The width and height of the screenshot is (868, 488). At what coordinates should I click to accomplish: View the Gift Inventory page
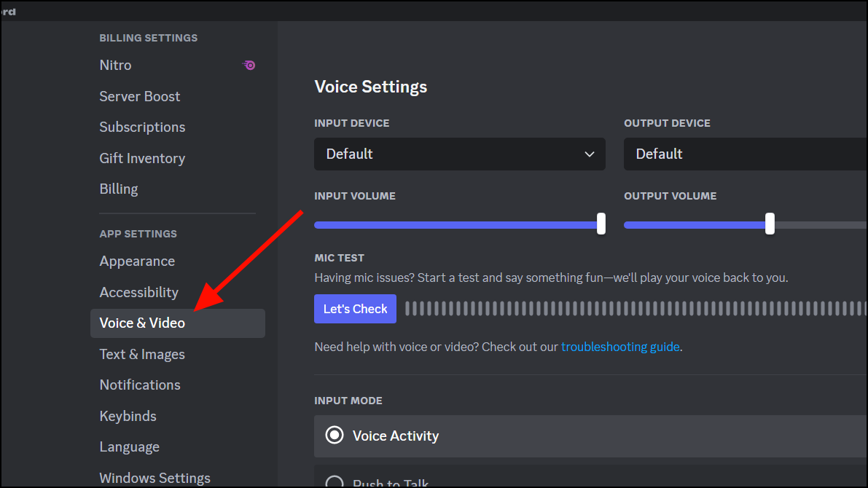(x=142, y=158)
